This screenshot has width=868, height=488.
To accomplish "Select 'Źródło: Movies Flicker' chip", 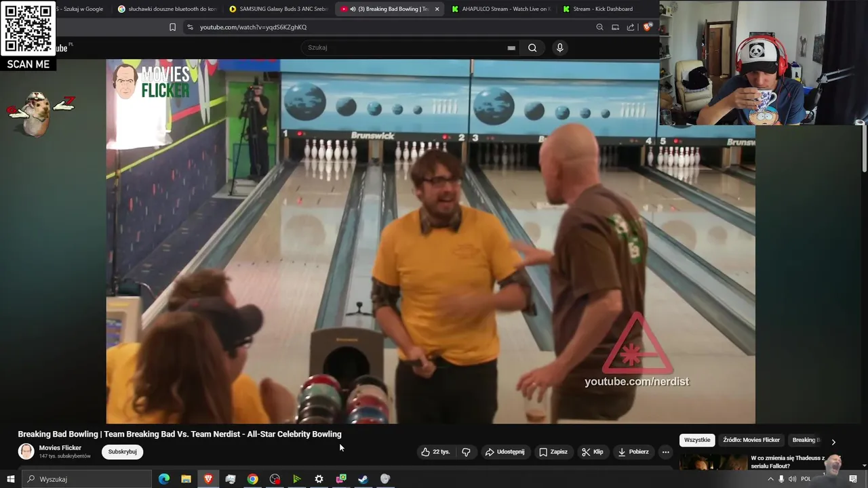I will (751, 440).
